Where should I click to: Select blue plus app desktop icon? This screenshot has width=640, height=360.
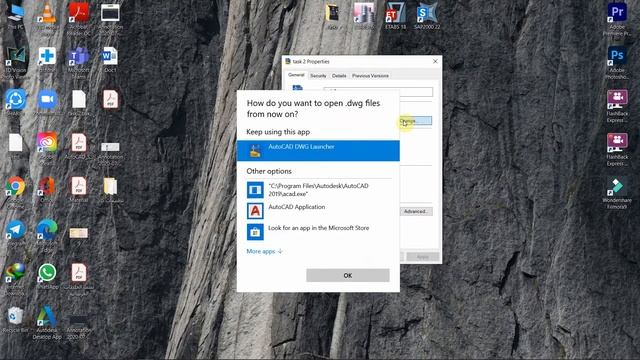(x=47, y=59)
